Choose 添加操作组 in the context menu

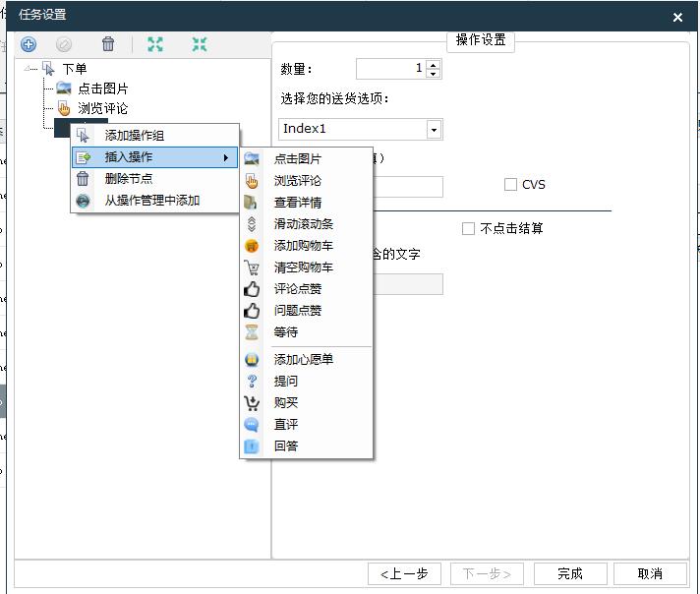[x=155, y=136]
